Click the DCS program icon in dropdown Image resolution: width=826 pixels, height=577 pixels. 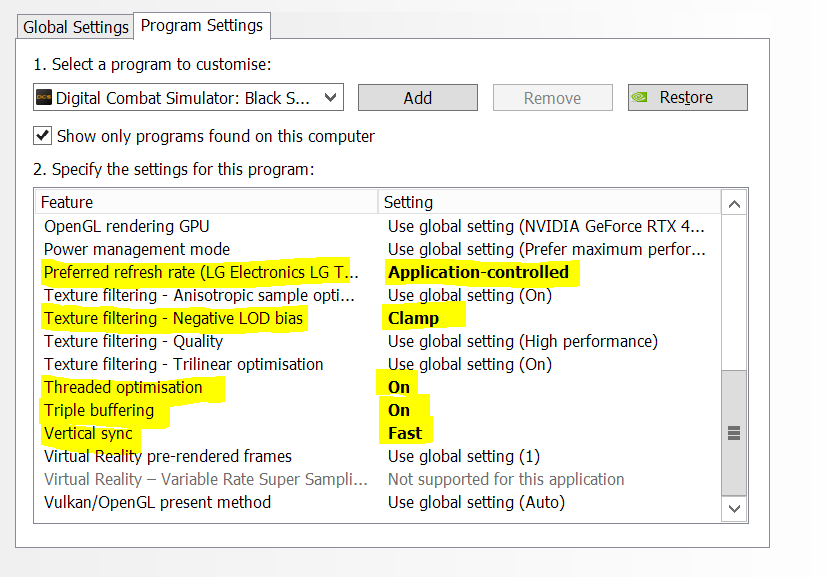coord(44,97)
